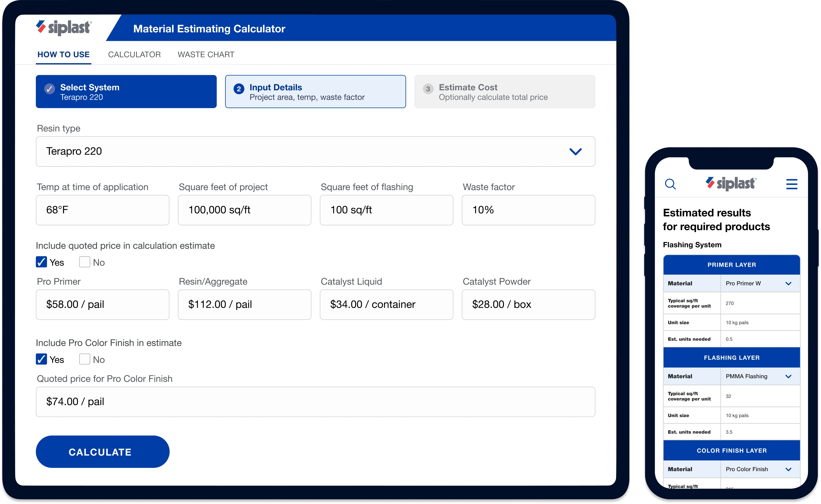
Task: Click the Flashing Est. units needed value 3.5
Action: coord(729,432)
